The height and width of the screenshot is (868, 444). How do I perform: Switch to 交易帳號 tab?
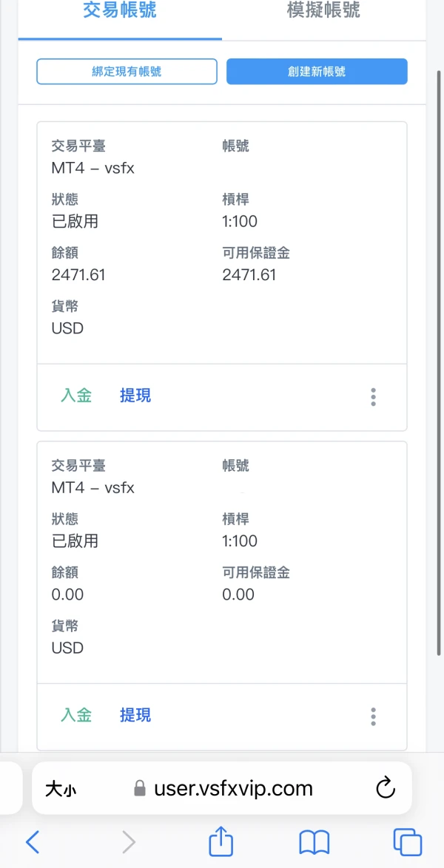tap(120, 11)
